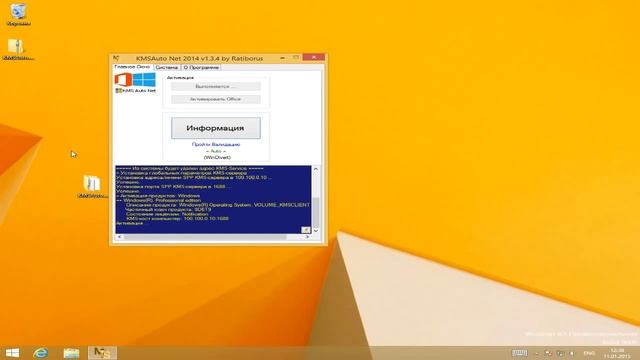This screenshot has width=640, height=360.
Task: Switch to the Главное Окно tab
Action: (132, 67)
